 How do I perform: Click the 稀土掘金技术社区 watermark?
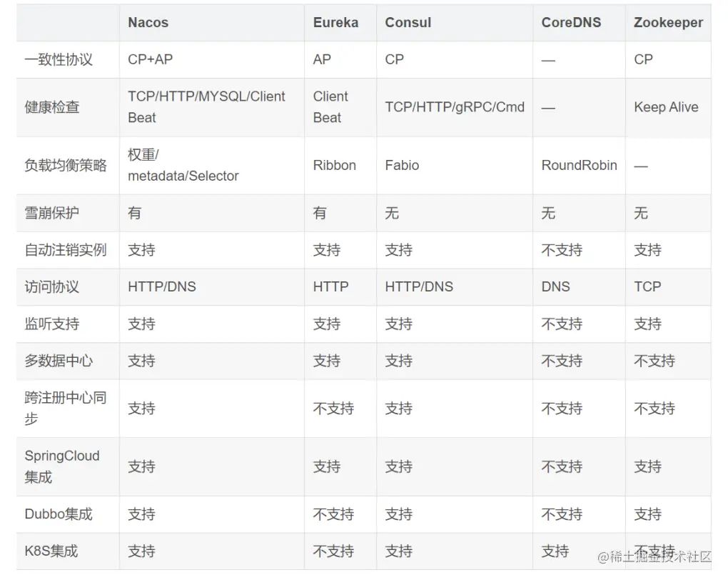(x=654, y=557)
